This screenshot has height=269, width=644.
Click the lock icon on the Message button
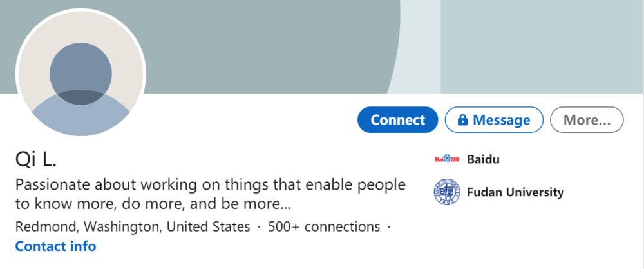point(462,120)
